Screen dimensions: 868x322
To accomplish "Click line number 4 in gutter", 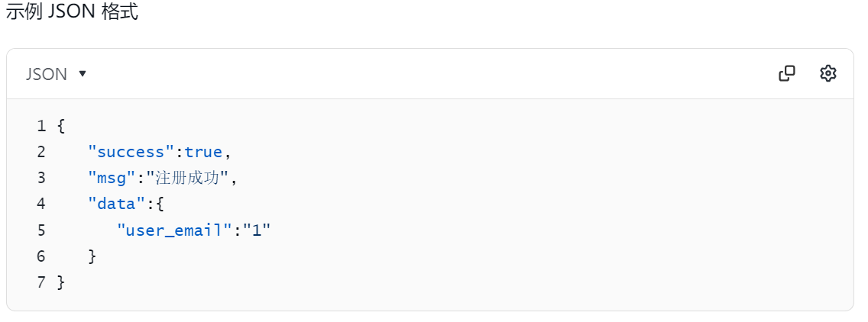I will coord(41,204).
